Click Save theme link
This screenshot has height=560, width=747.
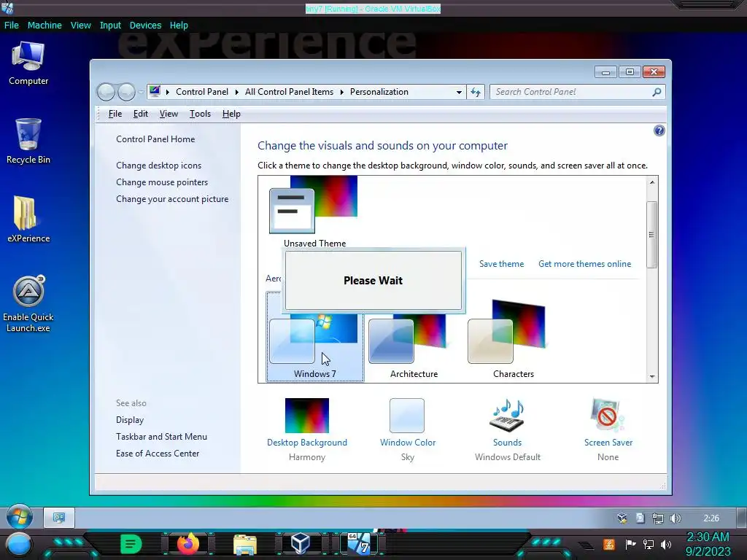pyautogui.click(x=501, y=264)
